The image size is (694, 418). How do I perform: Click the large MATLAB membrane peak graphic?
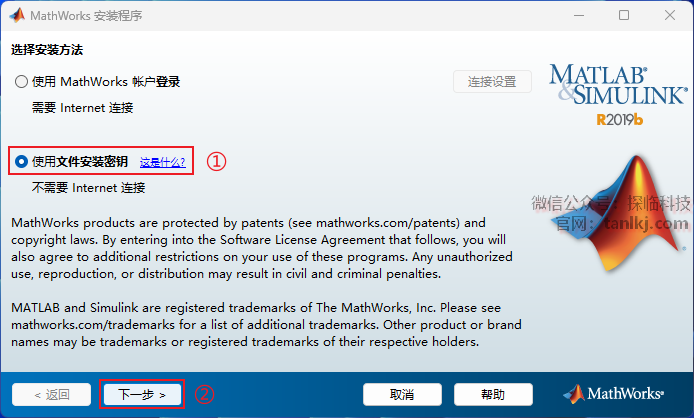pos(622,213)
